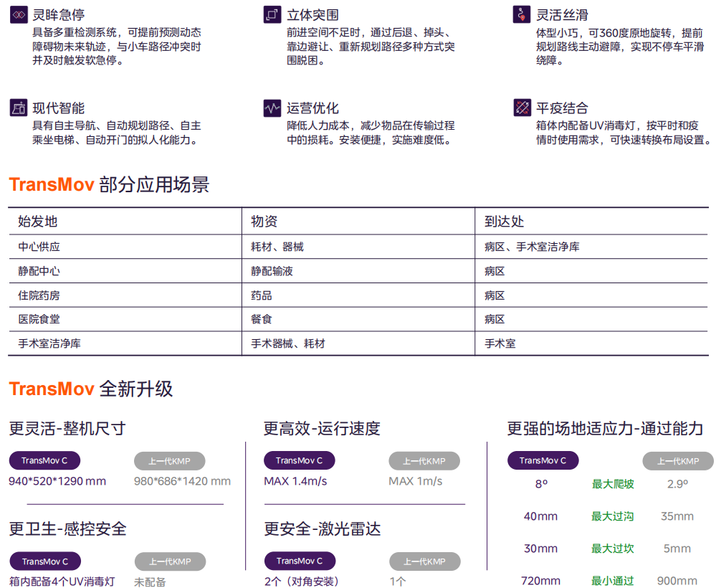Select the 8° climbing value
The height and width of the screenshot is (588, 721).
point(542,484)
